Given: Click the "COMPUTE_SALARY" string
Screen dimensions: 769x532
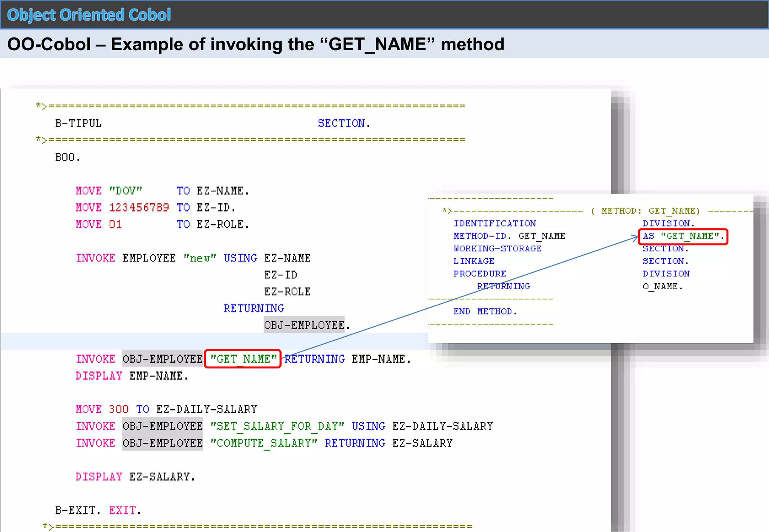Looking at the screenshot, I should [x=264, y=443].
